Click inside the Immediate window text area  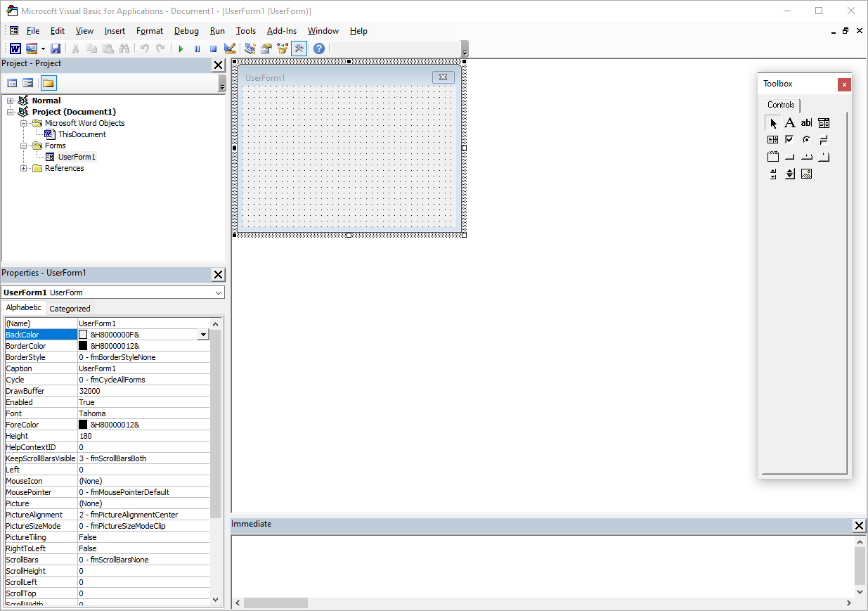542,567
